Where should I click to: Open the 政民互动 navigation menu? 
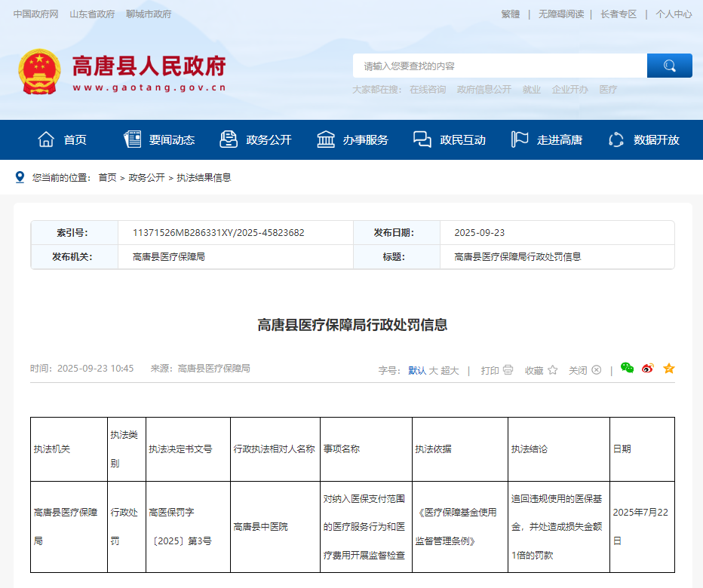coord(461,139)
